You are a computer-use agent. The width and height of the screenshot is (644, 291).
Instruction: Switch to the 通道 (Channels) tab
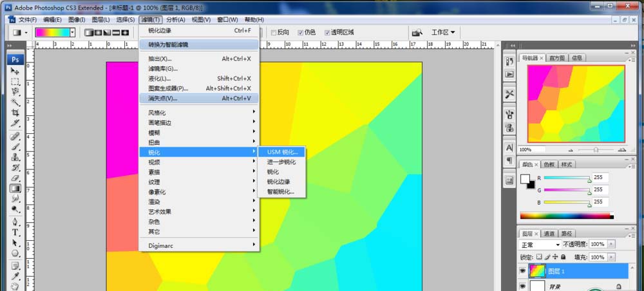(549, 233)
